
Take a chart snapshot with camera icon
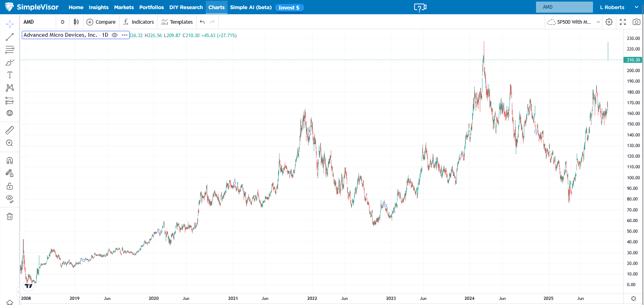636,22
